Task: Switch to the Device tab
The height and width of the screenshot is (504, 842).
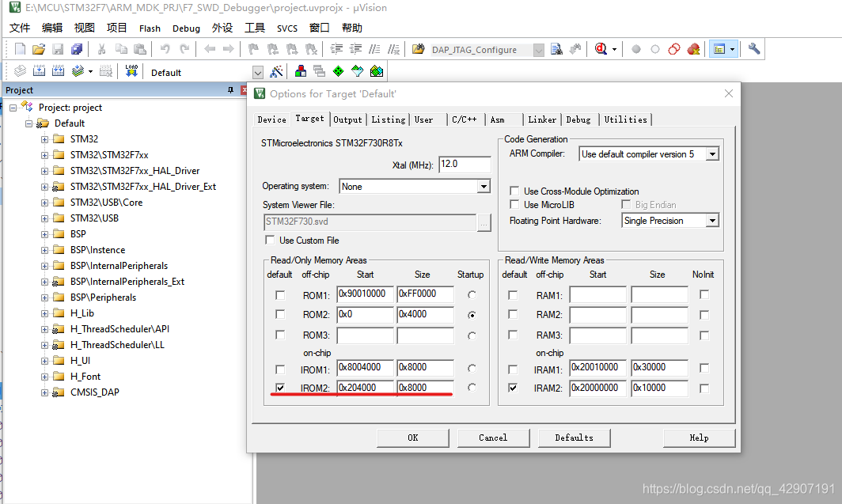Action: 271,119
